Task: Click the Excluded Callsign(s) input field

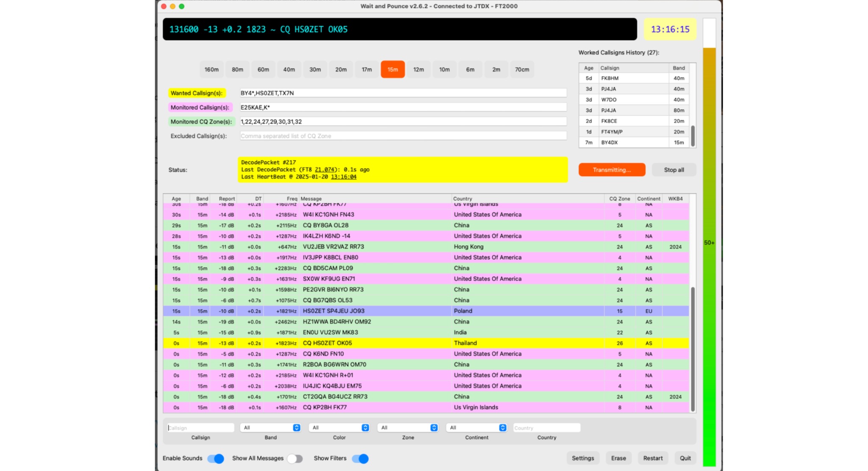Action: click(403, 136)
